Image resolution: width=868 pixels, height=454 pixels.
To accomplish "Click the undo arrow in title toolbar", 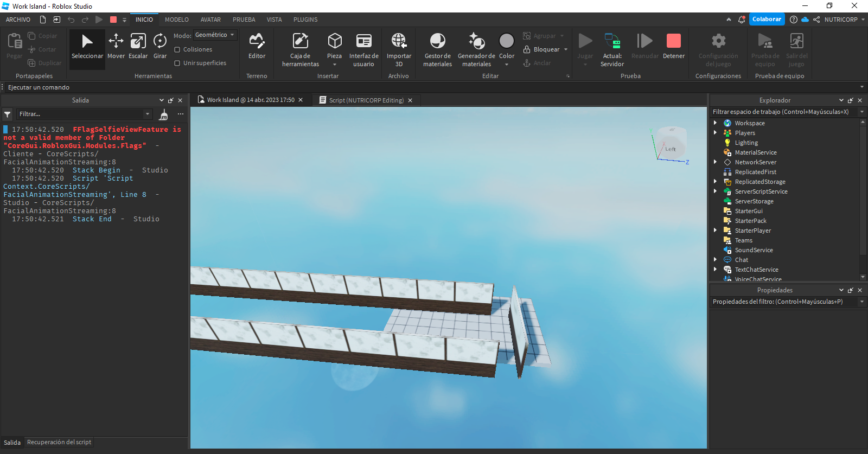I will [x=71, y=20].
